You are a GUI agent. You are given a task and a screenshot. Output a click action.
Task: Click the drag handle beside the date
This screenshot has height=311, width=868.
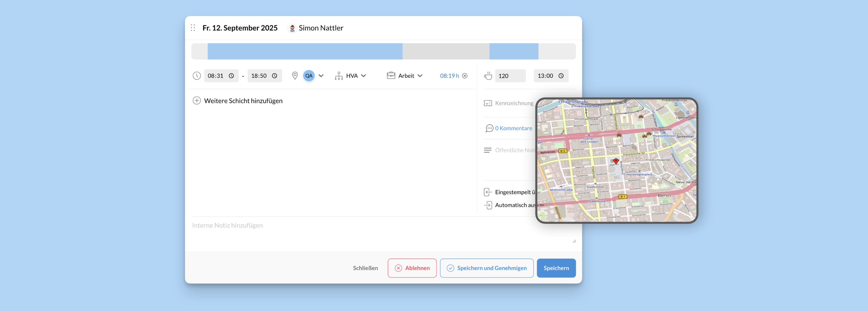[193, 28]
